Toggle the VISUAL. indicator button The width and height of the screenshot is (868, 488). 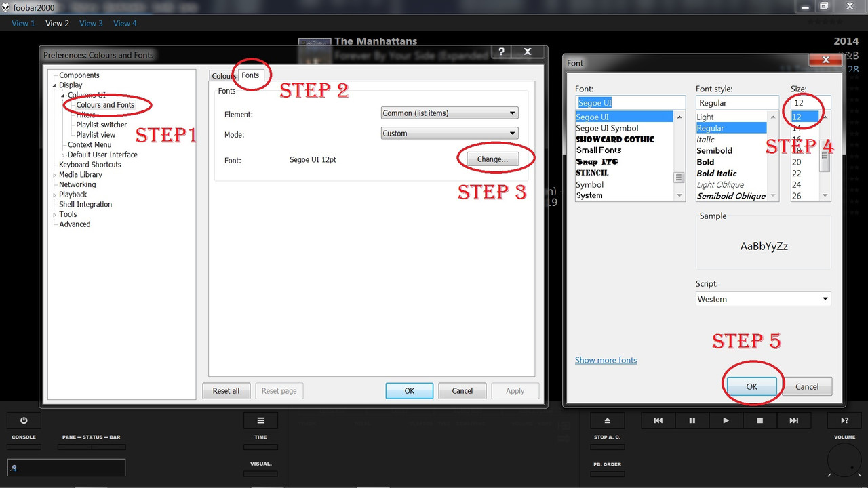tap(260, 474)
